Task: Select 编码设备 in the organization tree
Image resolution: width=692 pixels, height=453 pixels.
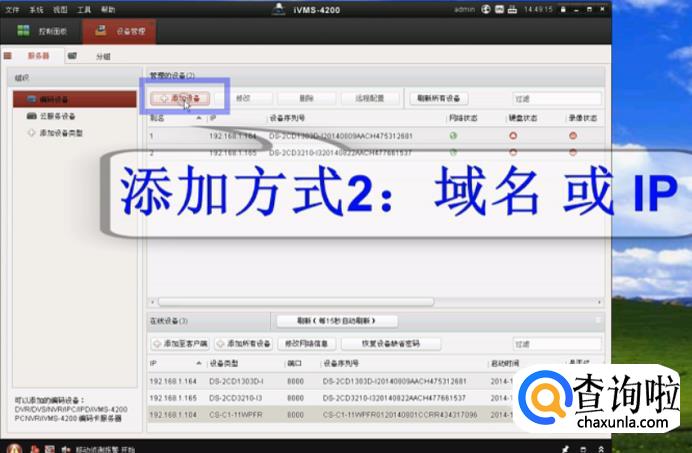Action: tap(75, 99)
